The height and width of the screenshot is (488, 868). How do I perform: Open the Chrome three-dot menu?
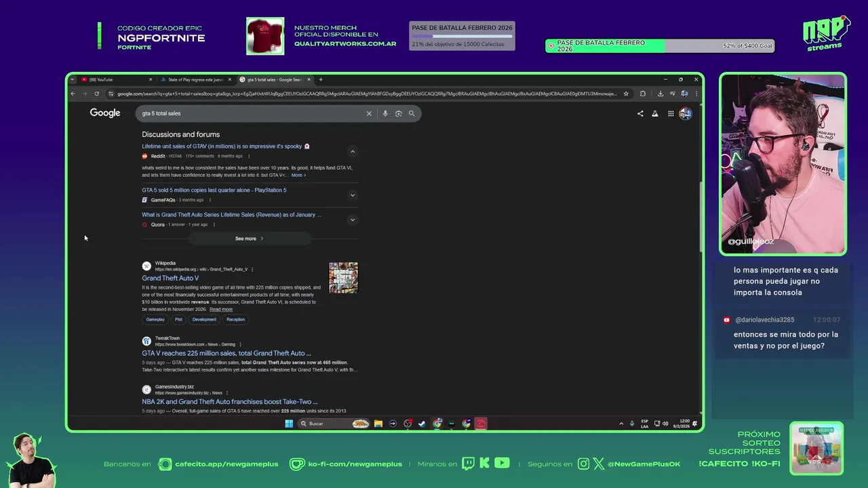click(696, 94)
